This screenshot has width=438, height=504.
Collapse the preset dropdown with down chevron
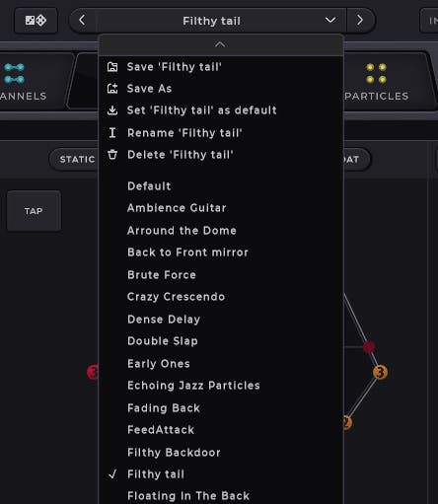point(330,21)
